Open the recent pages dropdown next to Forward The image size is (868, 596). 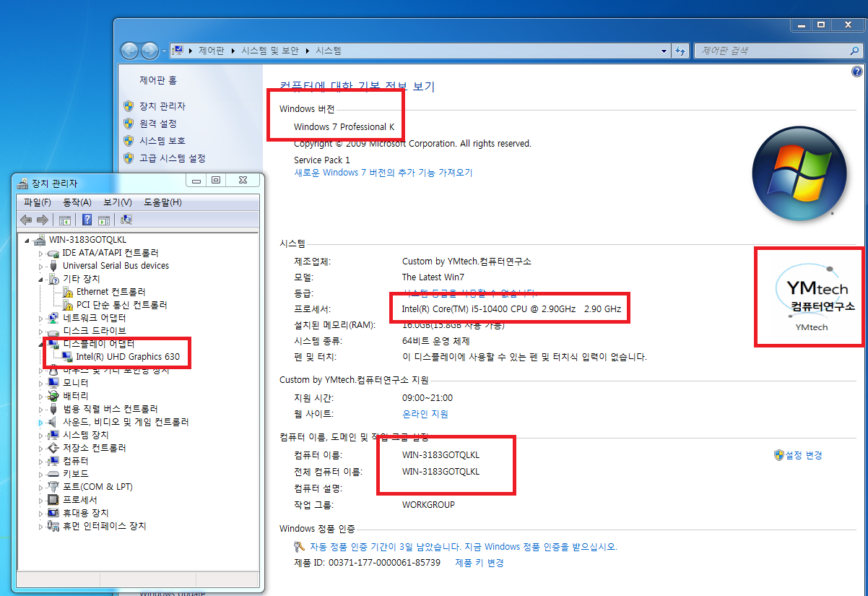coord(164,51)
